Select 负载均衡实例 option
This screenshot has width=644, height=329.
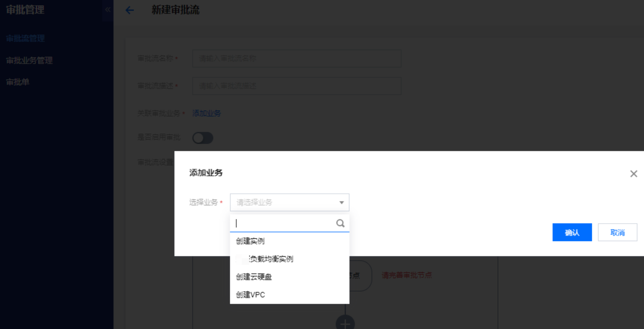[x=271, y=259]
